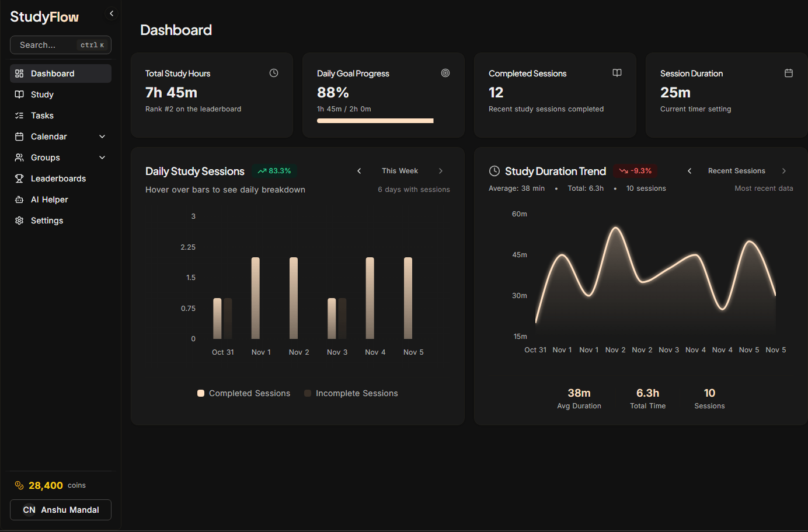Click the Settings gear icon
The height and width of the screenshot is (532, 808).
[x=20, y=220]
